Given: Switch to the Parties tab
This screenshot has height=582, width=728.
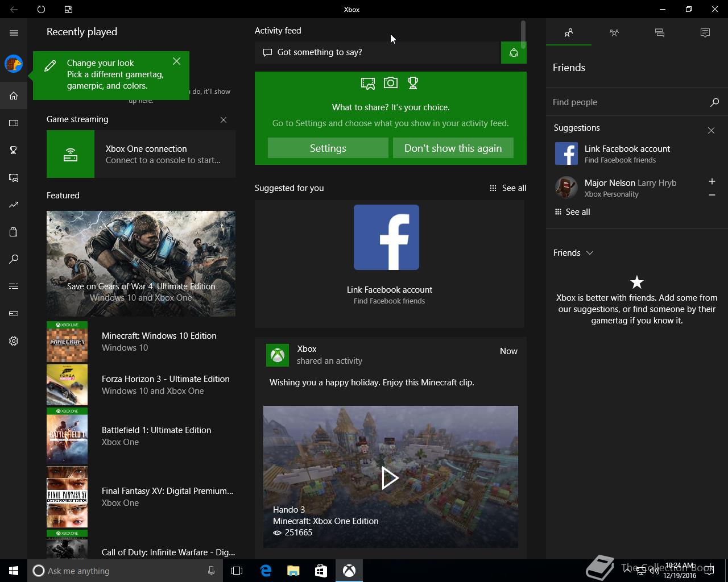Looking at the screenshot, I should click(x=614, y=33).
